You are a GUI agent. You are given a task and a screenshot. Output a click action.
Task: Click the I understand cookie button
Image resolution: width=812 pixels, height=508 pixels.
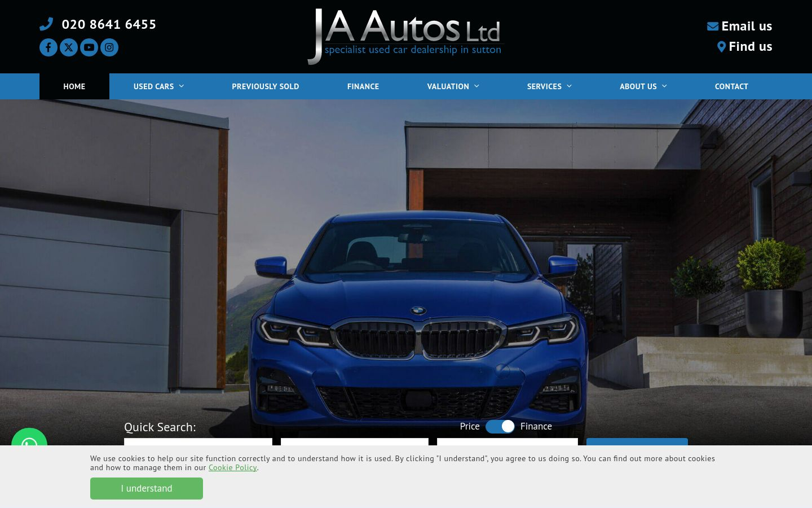[147, 488]
